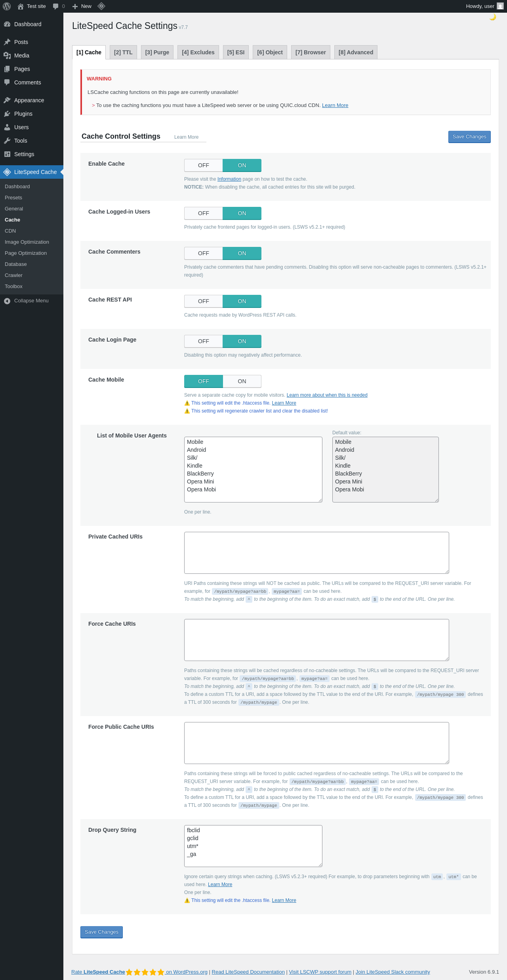Viewport: 507px width, 980px height.
Task: Click Learn more about when this is needed
Action: coord(327,395)
